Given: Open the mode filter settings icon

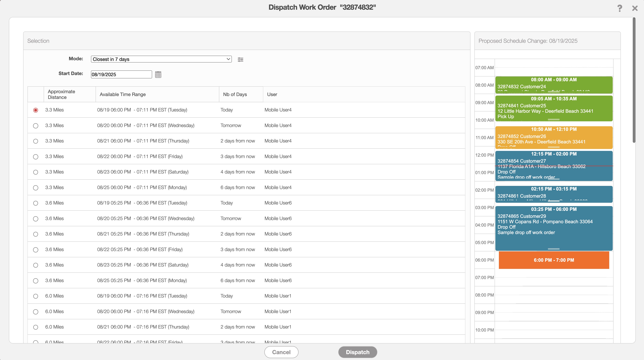Looking at the screenshot, I should (240, 60).
